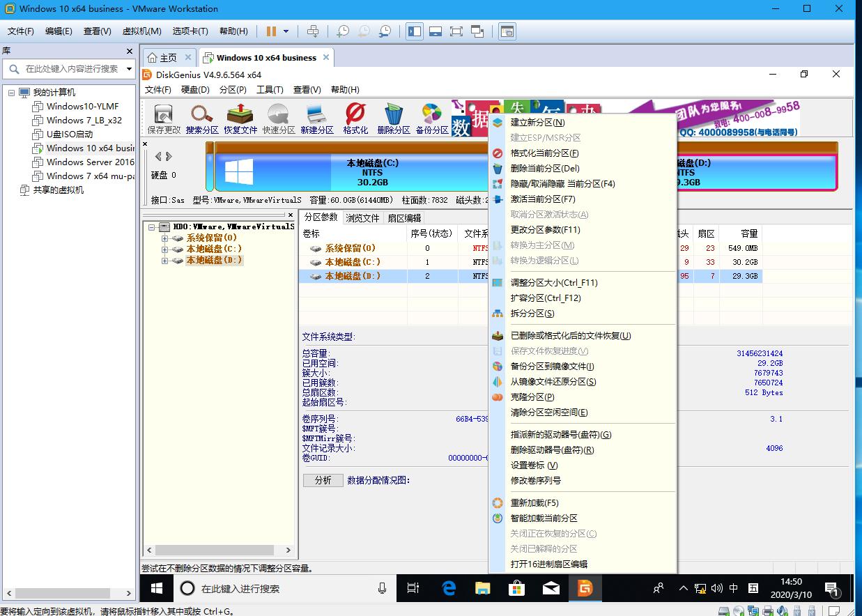Open Microsoft Edge from the taskbar

pyautogui.click(x=449, y=588)
